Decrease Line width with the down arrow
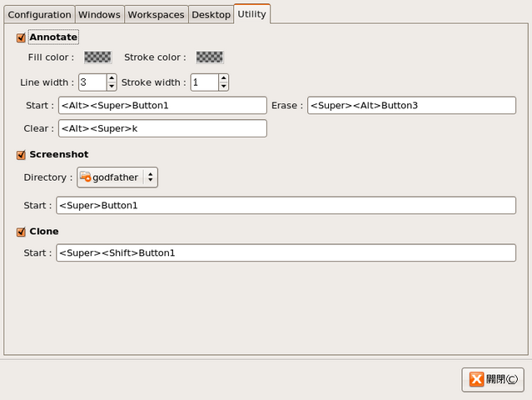532x400 pixels. coord(112,86)
